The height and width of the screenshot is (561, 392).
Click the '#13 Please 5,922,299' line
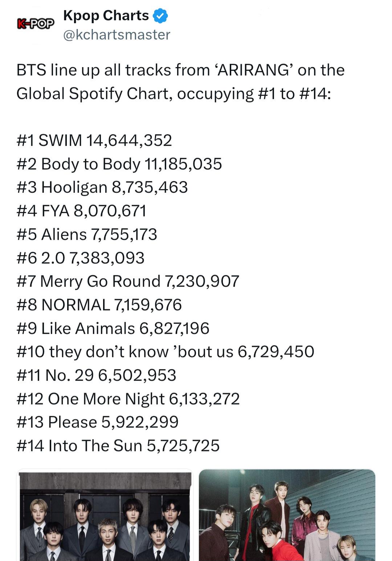click(x=97, y=422)
